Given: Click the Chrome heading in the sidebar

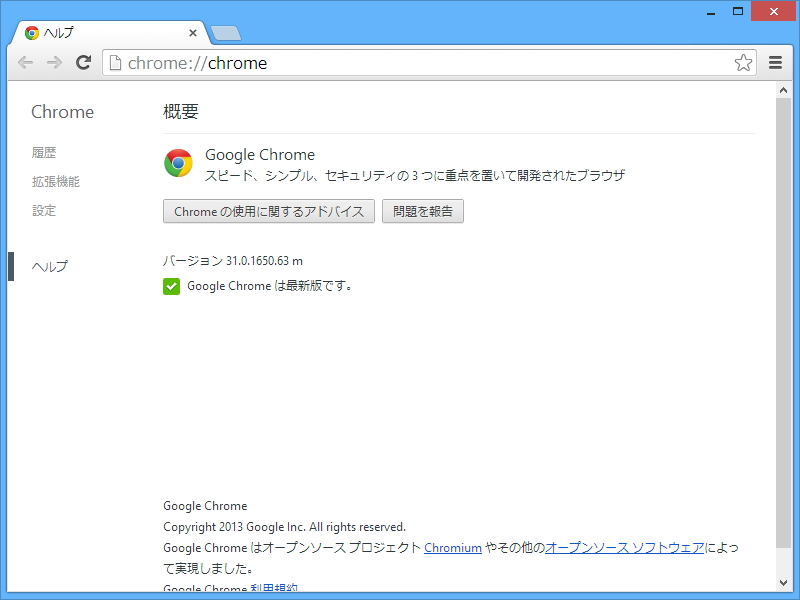Looking at the screenshot, I should pos(62,112).
